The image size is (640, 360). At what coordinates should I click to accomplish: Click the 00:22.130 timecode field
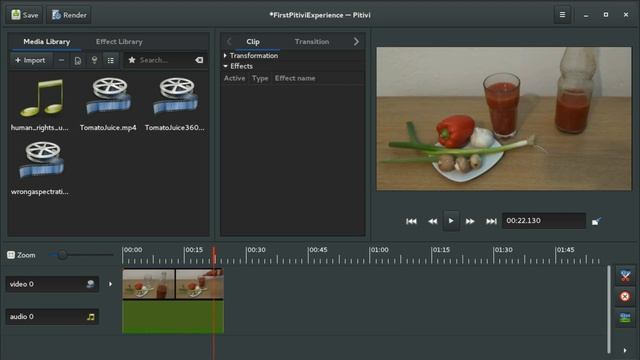(x=544, y=221)
